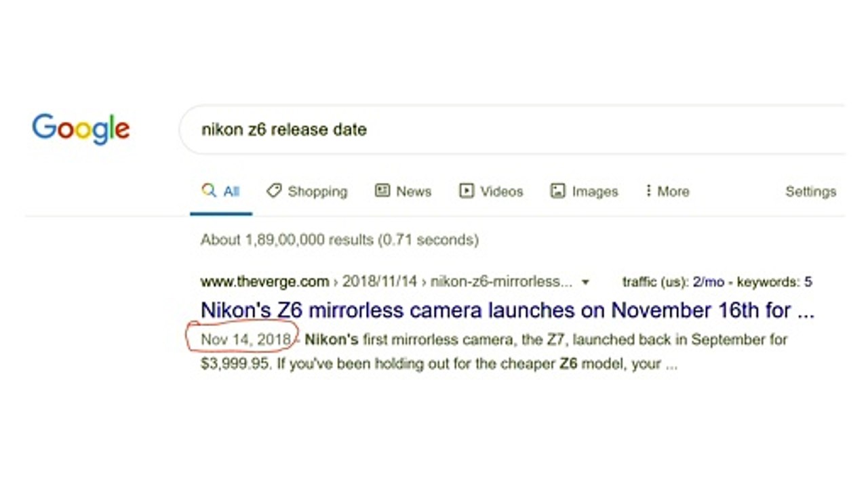Open the three-dot More menu
This screenshot has height=488, width=868.
coord(668,191)
